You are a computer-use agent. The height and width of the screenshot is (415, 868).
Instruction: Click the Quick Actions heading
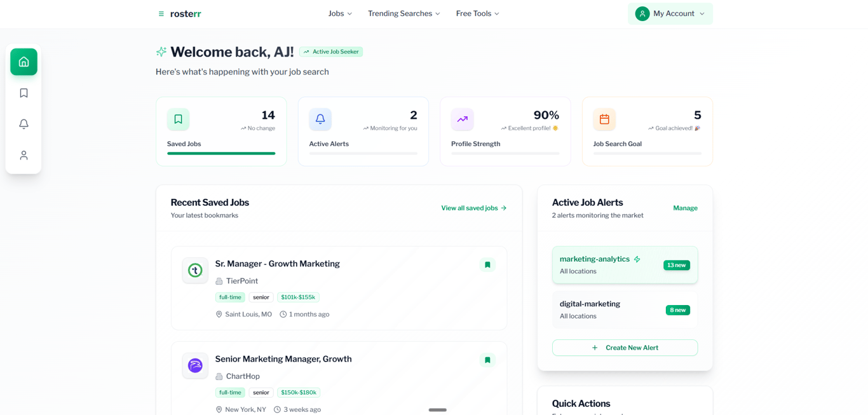[x=581, y=404]
